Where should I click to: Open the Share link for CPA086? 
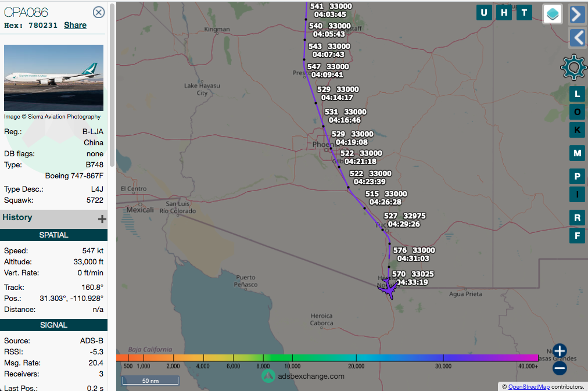[75, 25]
